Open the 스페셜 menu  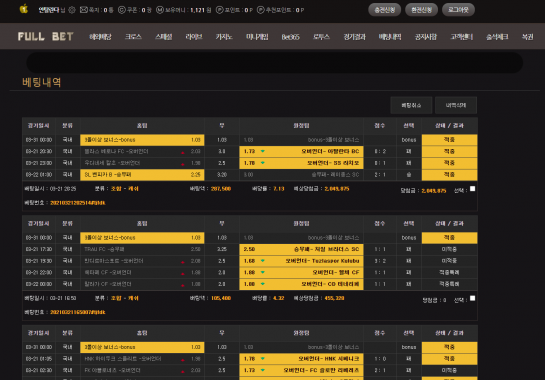tap(164, 37)
